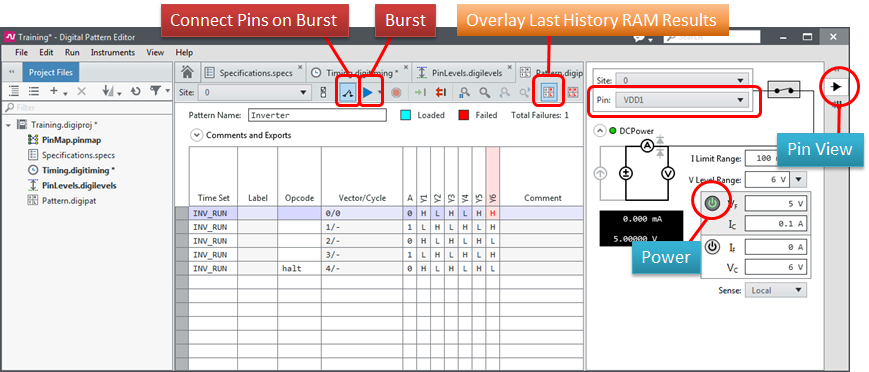Click the red failed H cell in Y6
Screen dimensions: 869x372
click(x=493, y=213)
